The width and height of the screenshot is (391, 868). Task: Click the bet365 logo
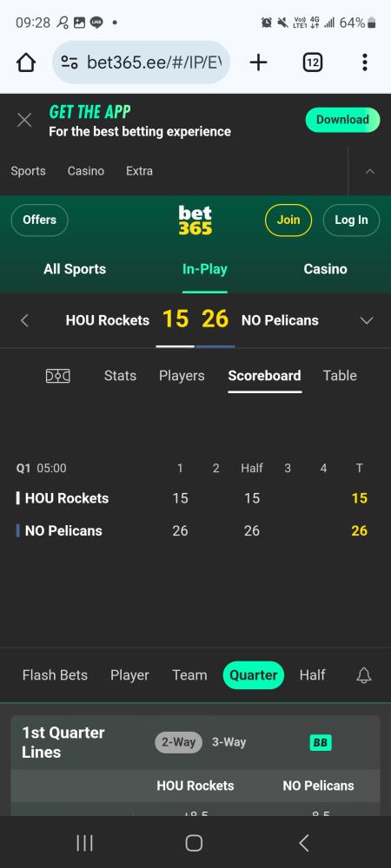195,220
